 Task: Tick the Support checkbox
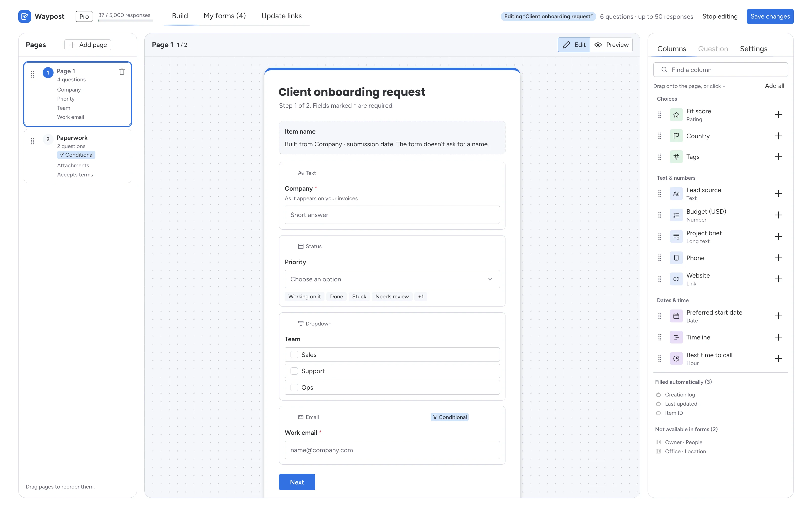click(294, 371)
